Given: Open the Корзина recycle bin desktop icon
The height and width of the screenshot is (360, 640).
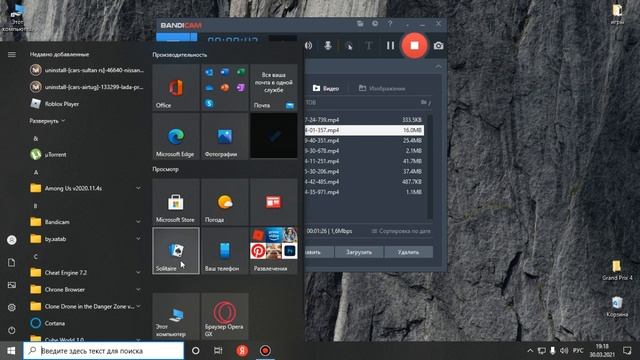Looking at the screenshot, I should coord(617,307).
